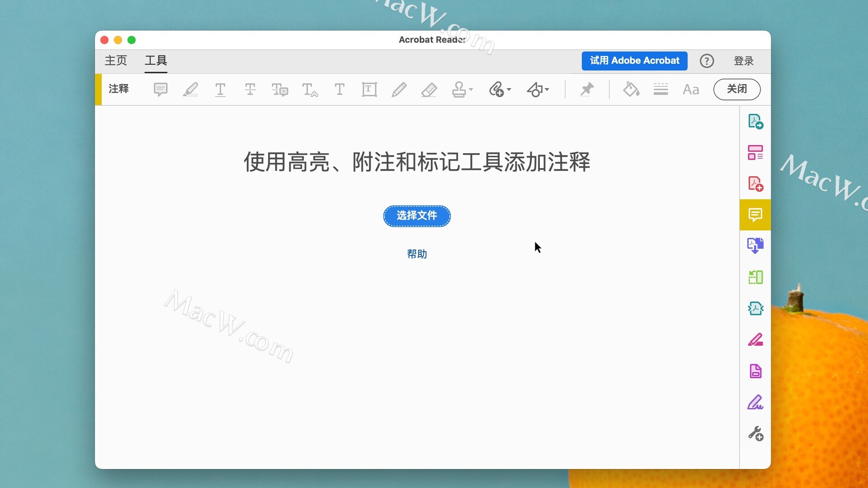
Task: Click the 试用 Adobe Acrobat button
Action: [x=634, y=61]
